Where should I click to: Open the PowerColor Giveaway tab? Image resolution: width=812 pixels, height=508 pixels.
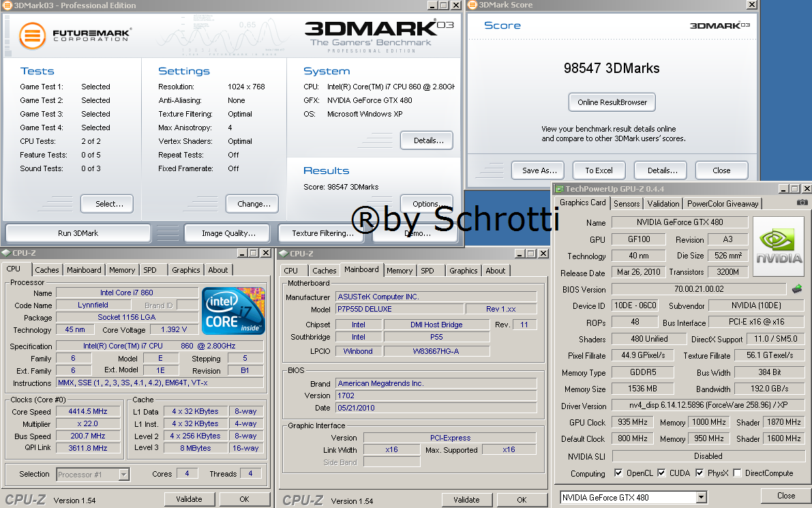point(723,204)
